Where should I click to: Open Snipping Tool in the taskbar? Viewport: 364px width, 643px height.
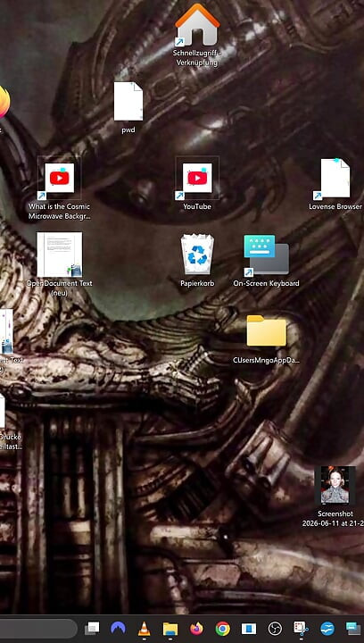pos(301,628)
